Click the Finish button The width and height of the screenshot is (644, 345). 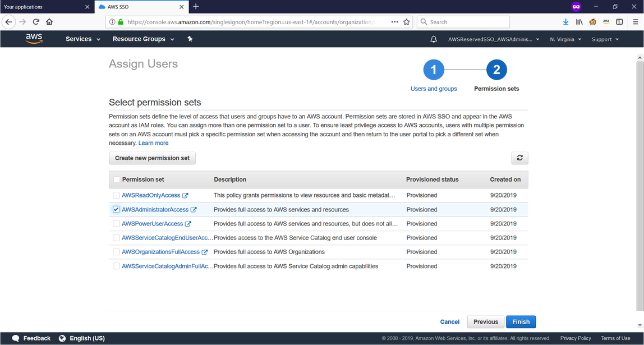[x=521, y=322]
